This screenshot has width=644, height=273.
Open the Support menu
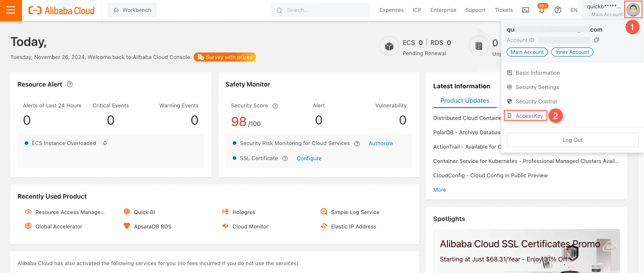tap(475, 10)
